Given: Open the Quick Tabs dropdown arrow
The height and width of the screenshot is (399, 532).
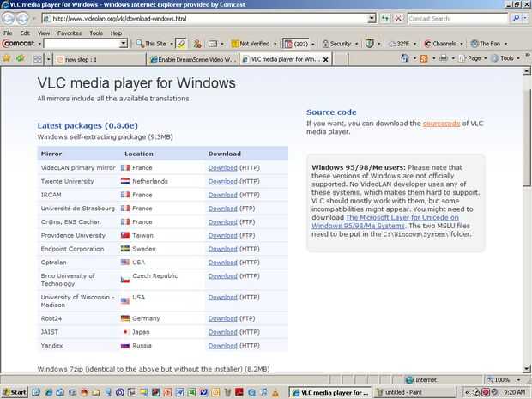Looking at the screenshot, I should 49,60.
